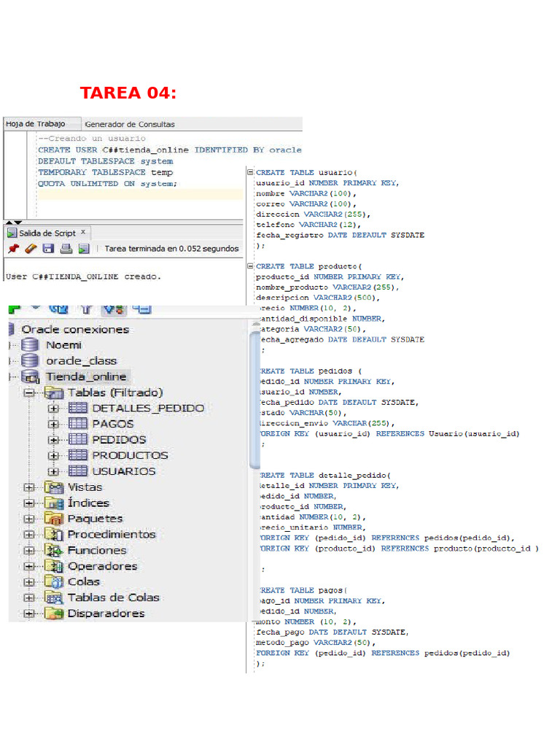Click the Tablas de Colas folder icon

54,597
